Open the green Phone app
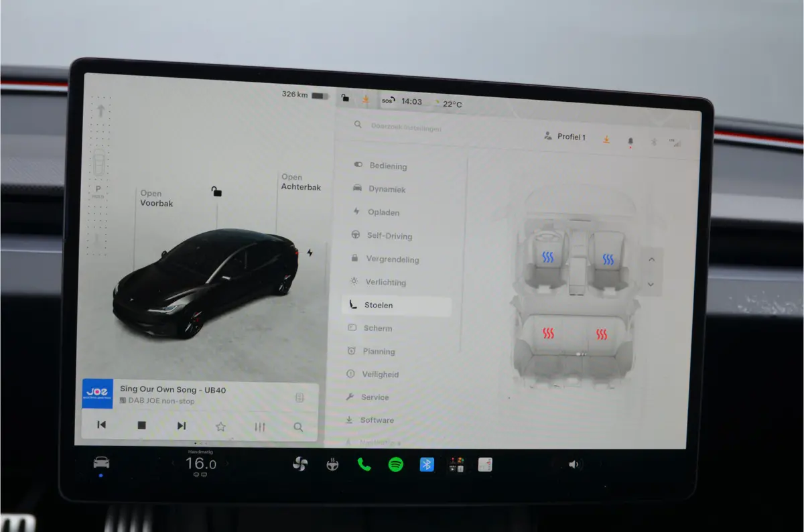The width and height of the screenshot is (804, 532). pyautogui.click(x=364, y=464)
